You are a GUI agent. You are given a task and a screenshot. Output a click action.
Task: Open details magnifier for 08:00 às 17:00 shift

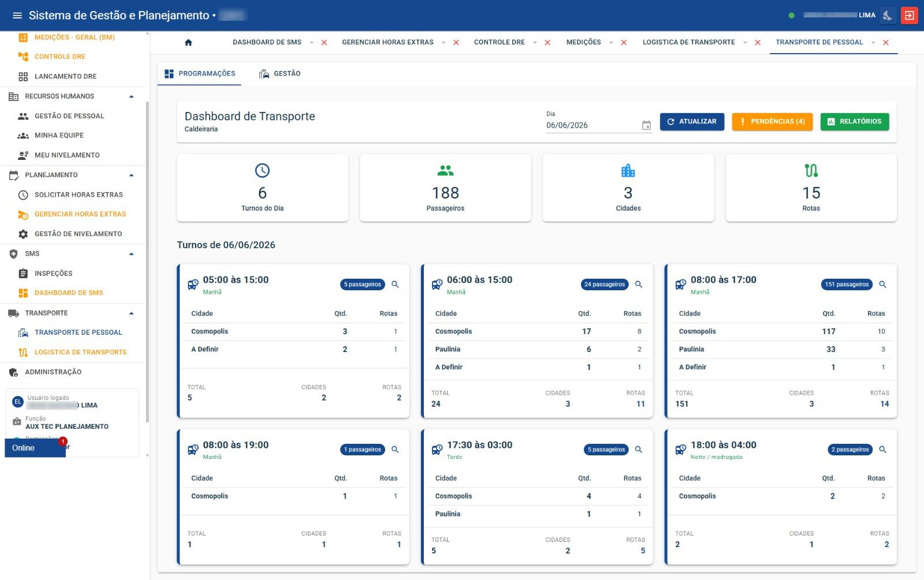coord(882,285)
